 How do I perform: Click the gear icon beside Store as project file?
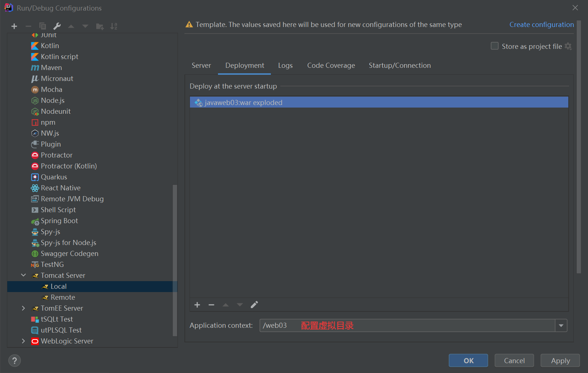[568, 46]
